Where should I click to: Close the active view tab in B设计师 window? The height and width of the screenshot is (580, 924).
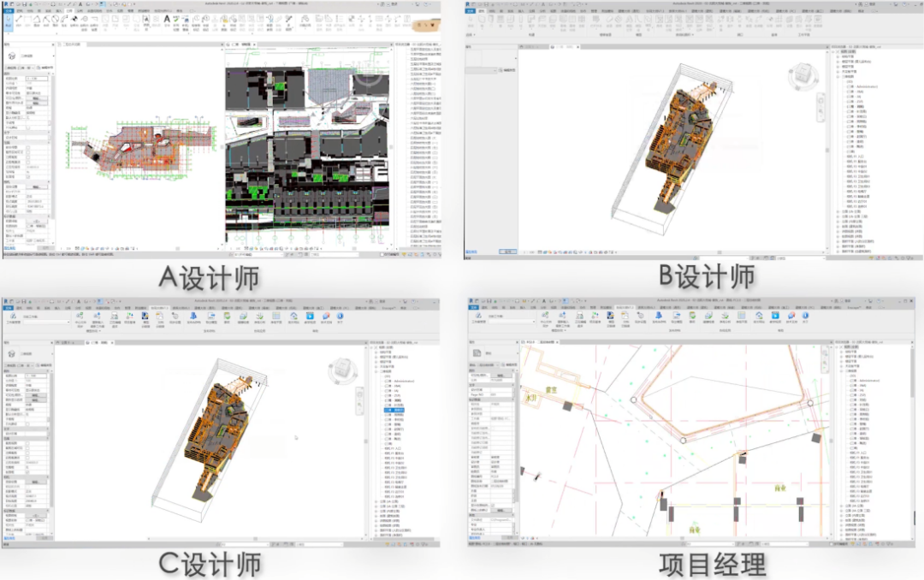(x=578, y=46)
